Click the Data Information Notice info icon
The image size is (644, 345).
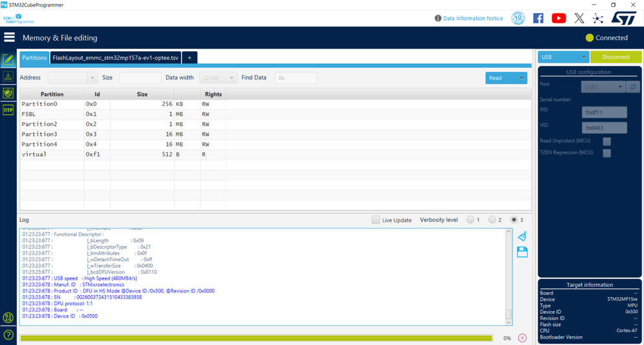pos(438,19)
